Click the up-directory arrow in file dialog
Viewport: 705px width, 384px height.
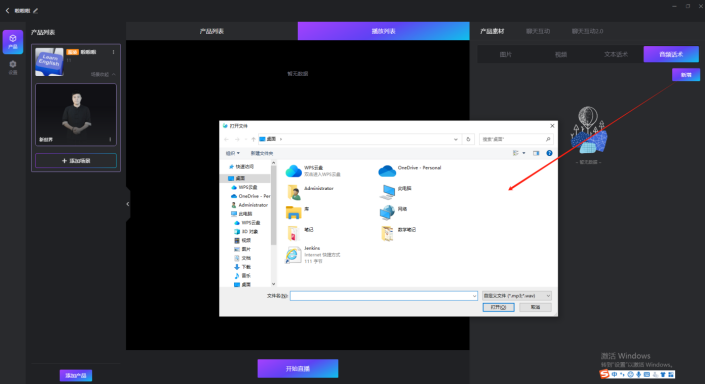(254, 139)
